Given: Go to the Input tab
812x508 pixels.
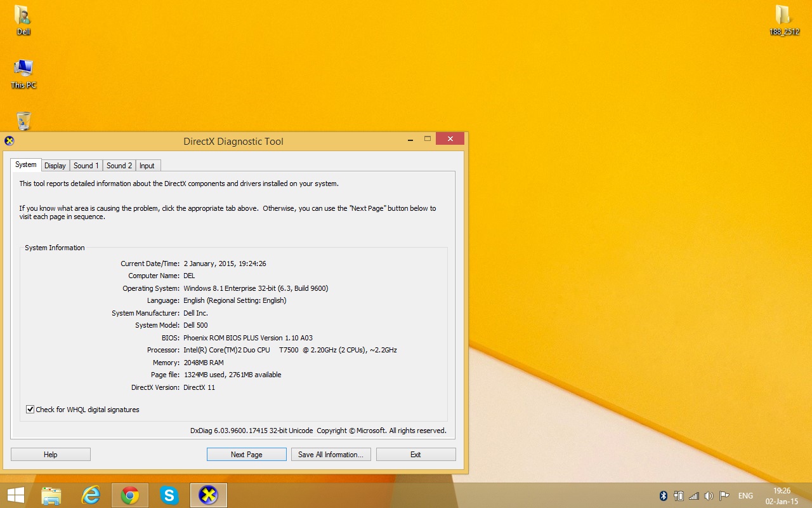Looking at the screenshot, I should [x=147, y=166].
